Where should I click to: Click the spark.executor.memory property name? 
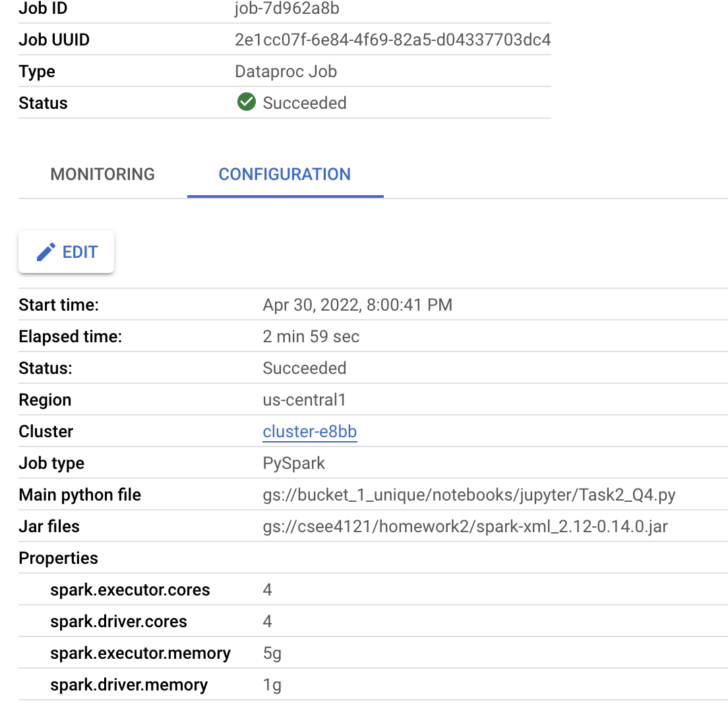click(x=140, y=654)
